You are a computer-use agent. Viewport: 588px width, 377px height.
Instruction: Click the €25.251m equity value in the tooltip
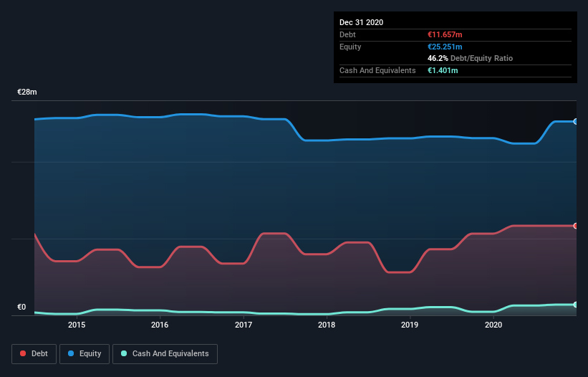[445, 47]
